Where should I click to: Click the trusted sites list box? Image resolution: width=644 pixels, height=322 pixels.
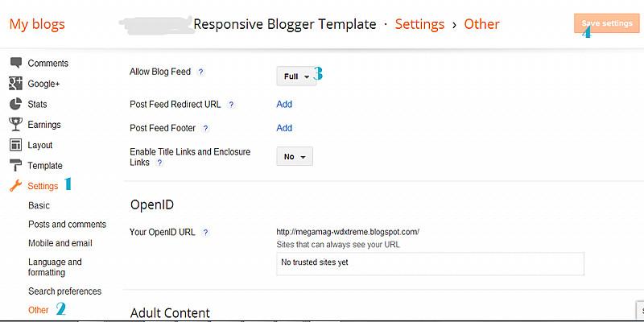pos(430,263)
